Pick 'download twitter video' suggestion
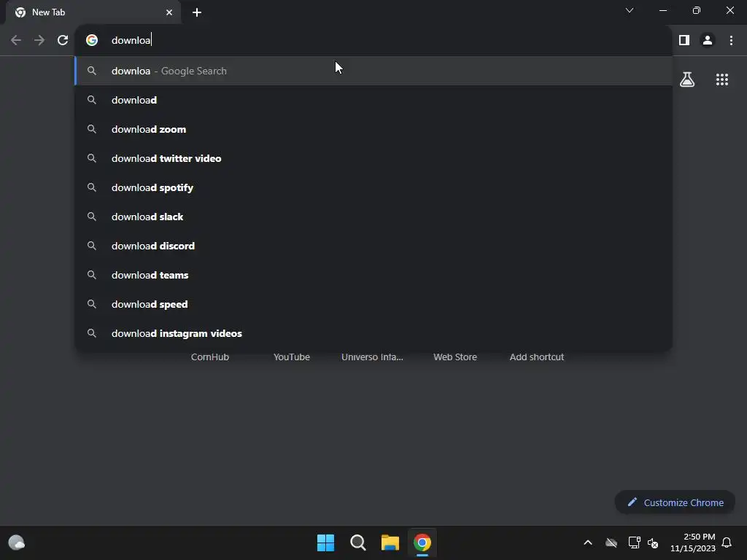The height and width of the screenshot is (560, 747). click(x=374, y=158)
